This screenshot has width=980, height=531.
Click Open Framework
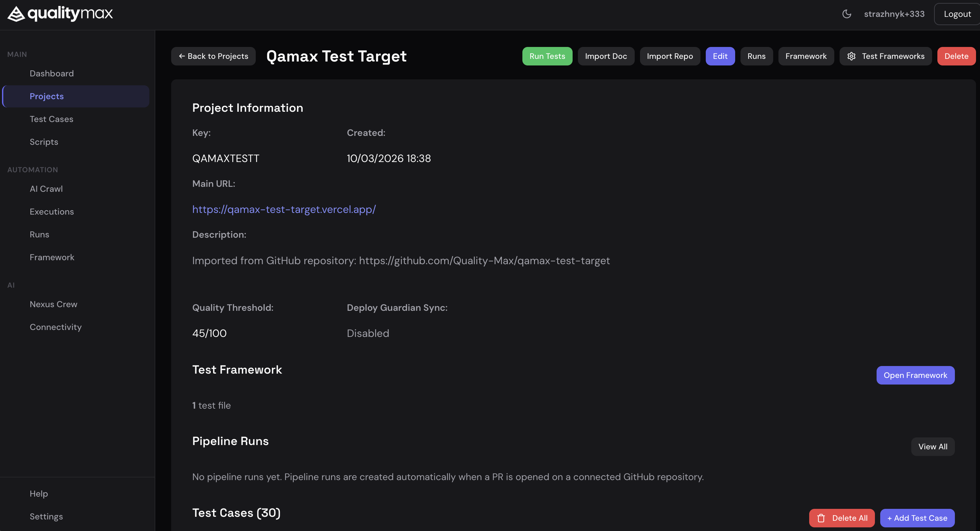click(x=915, y=375)
